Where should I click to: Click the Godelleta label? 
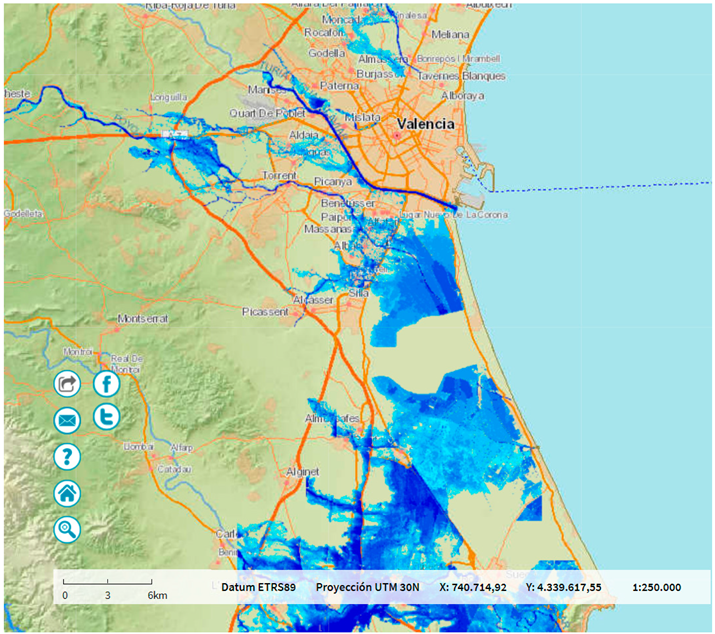coord(23,213)
